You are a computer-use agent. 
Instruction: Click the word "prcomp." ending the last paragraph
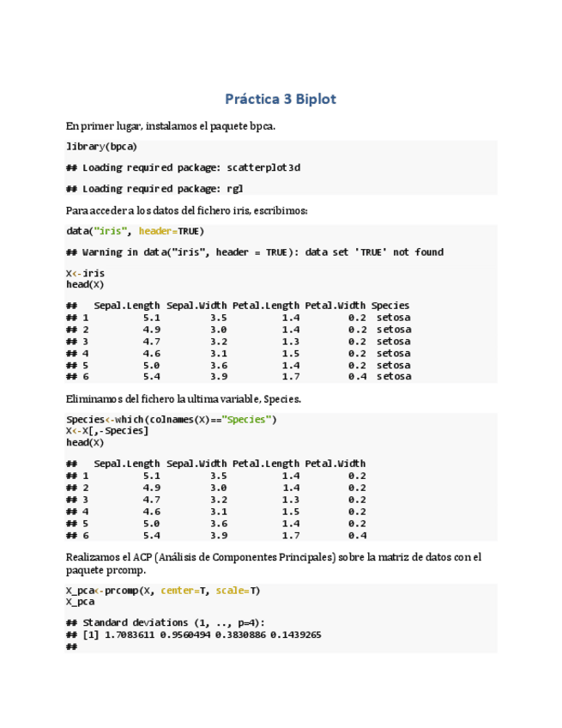coord(128,570)
